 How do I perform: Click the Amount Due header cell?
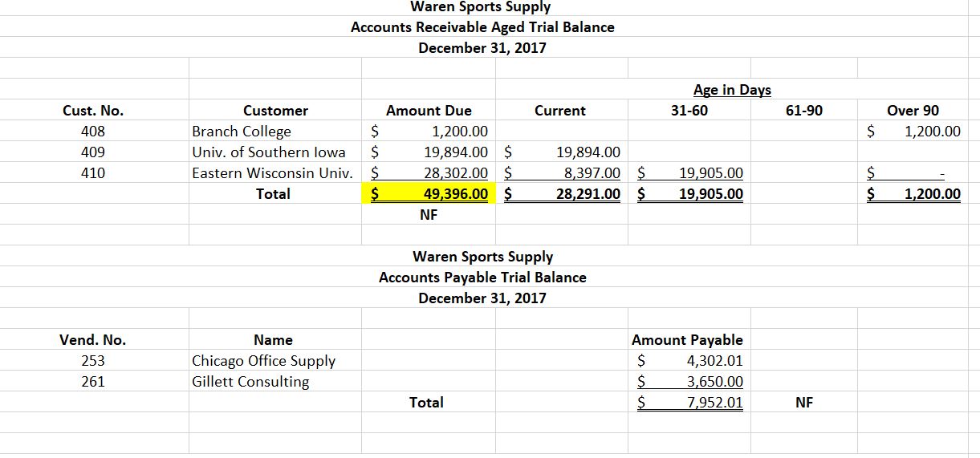pos(429,111)
